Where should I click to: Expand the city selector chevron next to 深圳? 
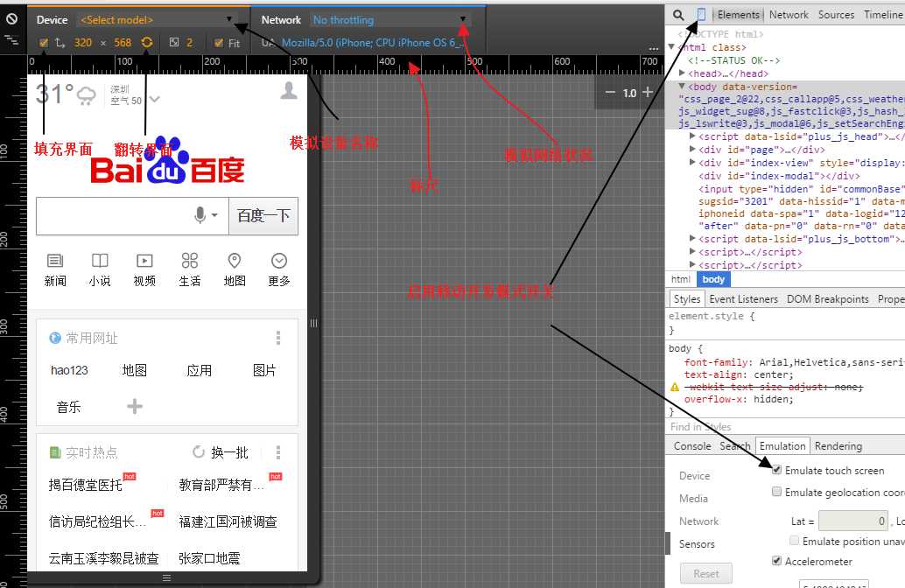[x=154, y=99]
